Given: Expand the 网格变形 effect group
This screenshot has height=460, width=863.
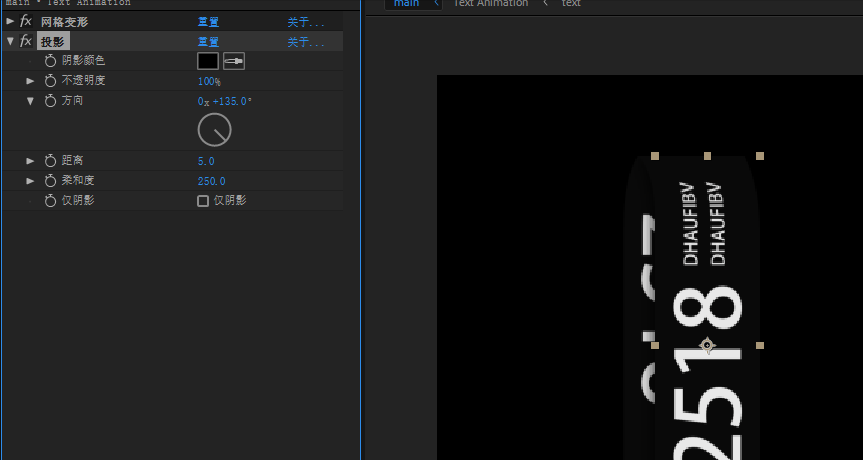Looking at the screenshot, I should coord(10,21).
